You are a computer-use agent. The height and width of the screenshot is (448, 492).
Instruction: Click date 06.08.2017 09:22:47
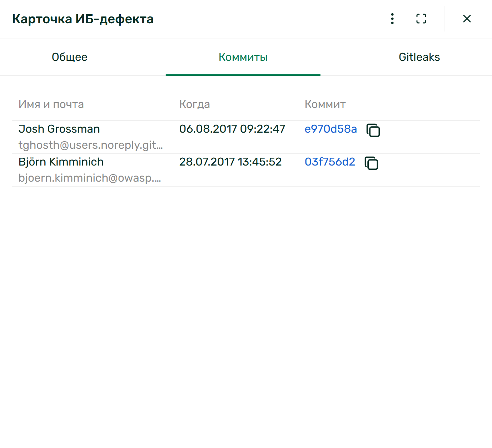[232, 129]
